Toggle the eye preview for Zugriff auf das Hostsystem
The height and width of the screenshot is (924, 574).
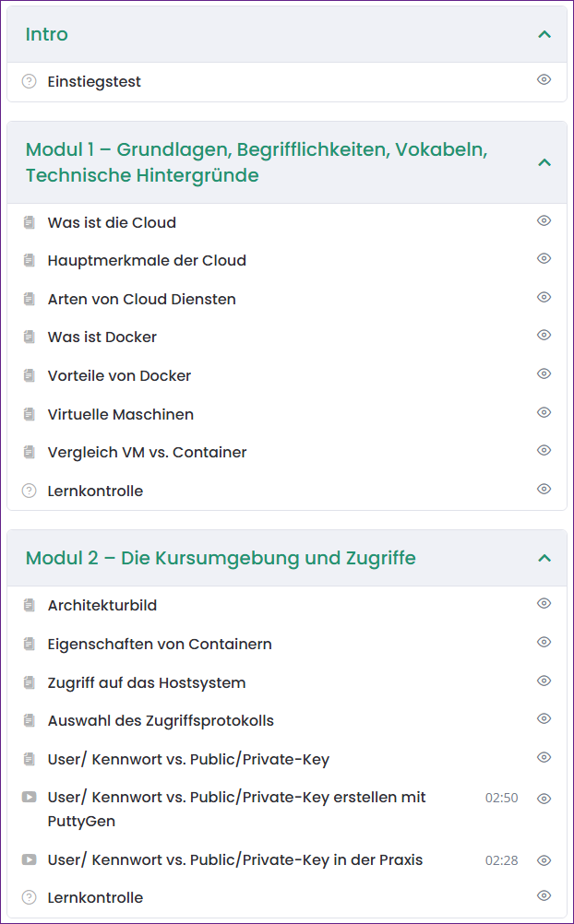click(x=544, y=681)
